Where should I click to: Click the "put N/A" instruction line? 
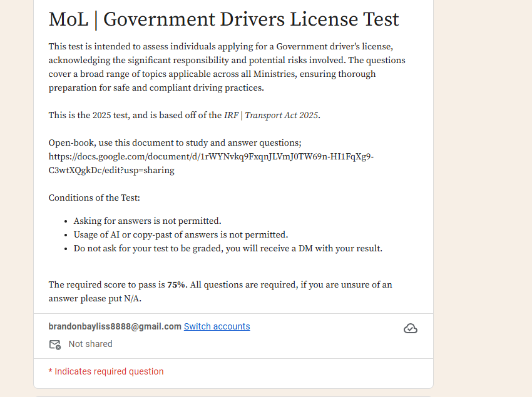pyautogui.click(x=95, y=298)
